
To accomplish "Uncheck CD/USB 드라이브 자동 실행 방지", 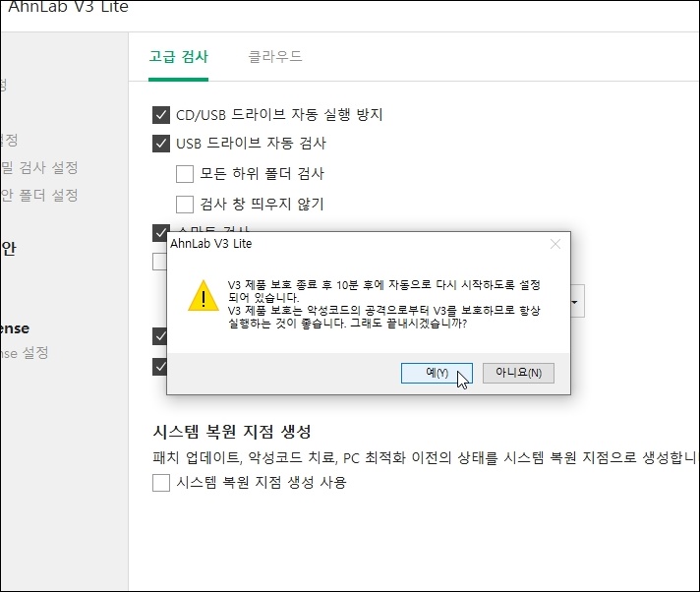I will [161, 115].
